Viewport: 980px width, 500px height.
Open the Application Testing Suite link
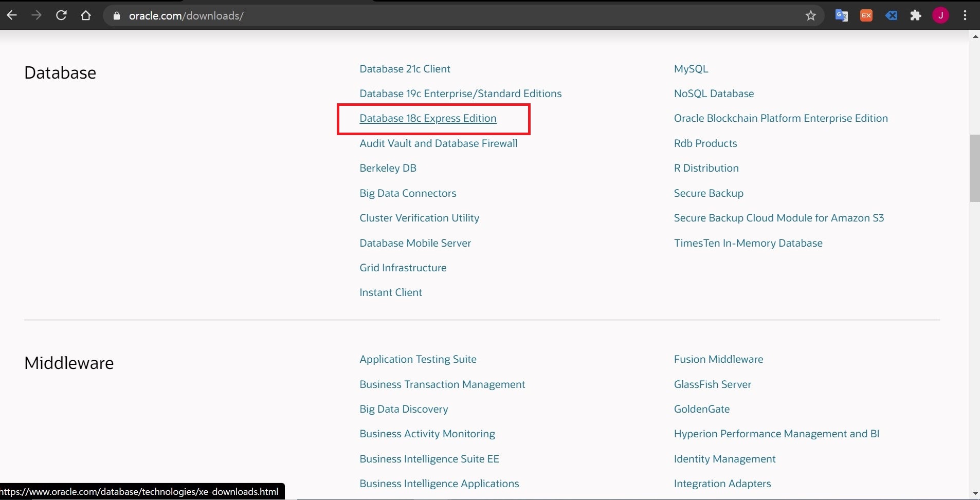tap(418, 359)
